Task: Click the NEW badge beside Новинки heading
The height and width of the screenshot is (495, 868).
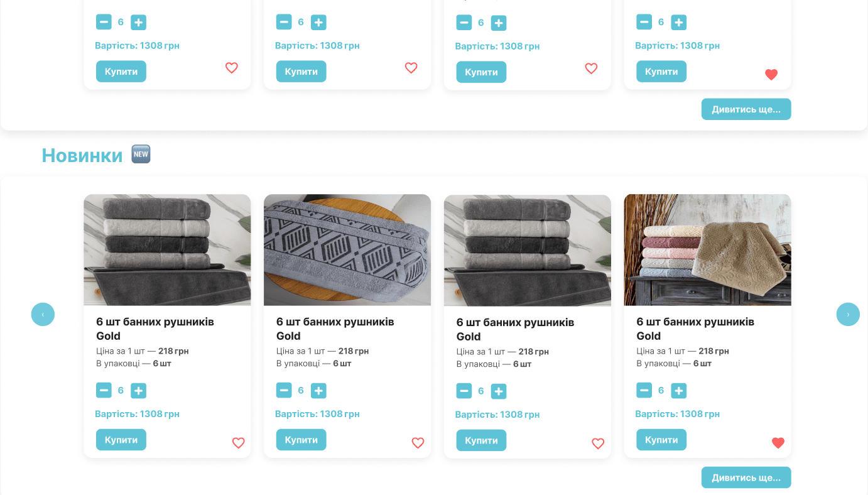Action: point(140,153)
